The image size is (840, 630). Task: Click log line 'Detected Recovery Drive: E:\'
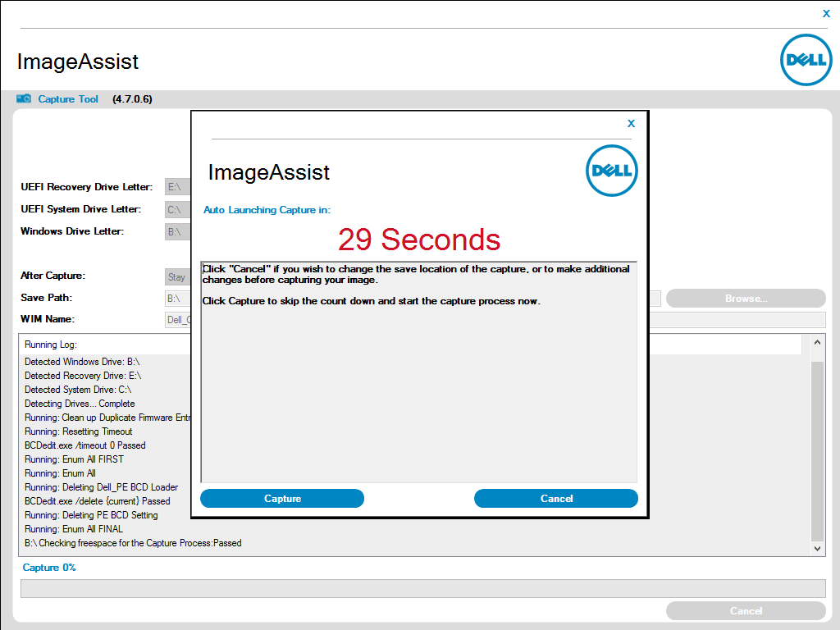[83, 376]
